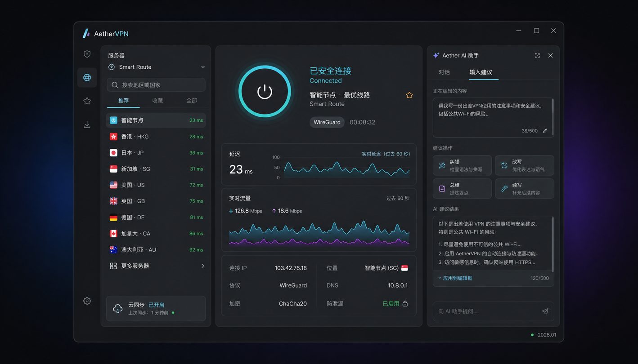Open the download icon in sidebar

click(x=87, y=124)
